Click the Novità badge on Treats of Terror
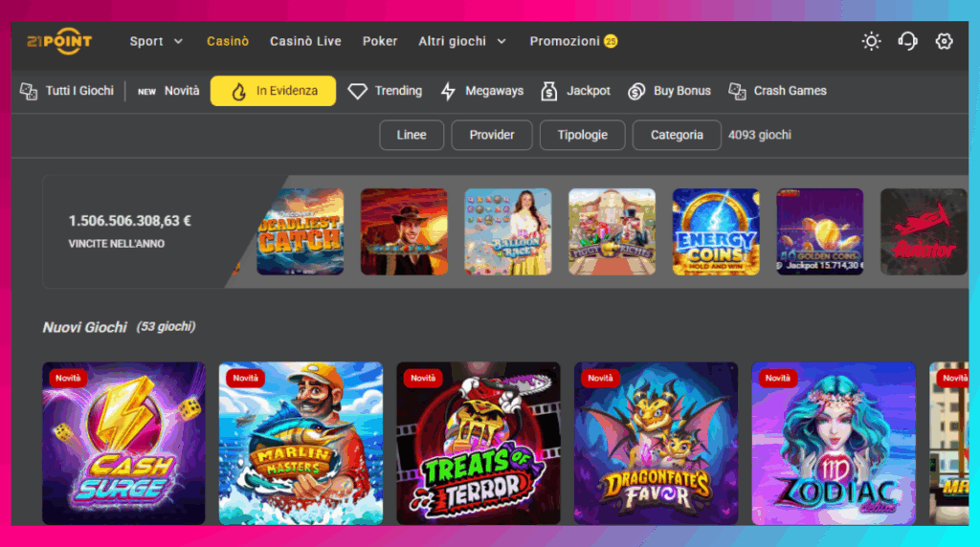 click(x=422, y=379)
